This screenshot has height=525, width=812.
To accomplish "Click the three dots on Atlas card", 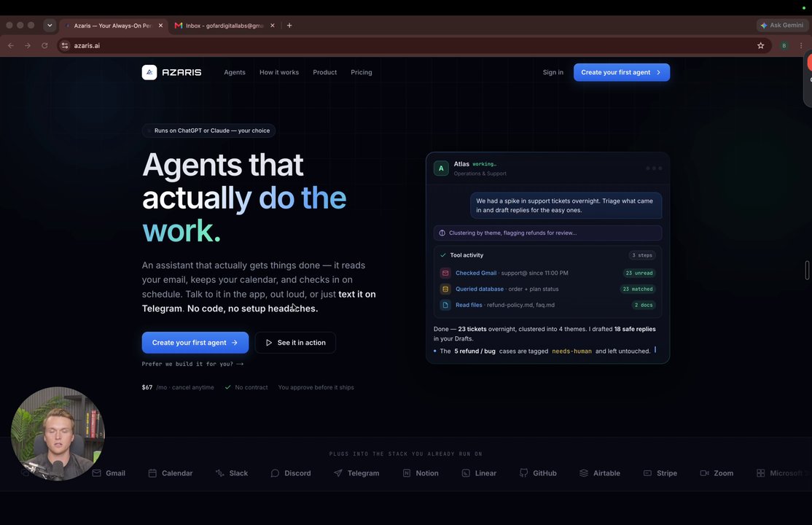I will pos(654,168).
